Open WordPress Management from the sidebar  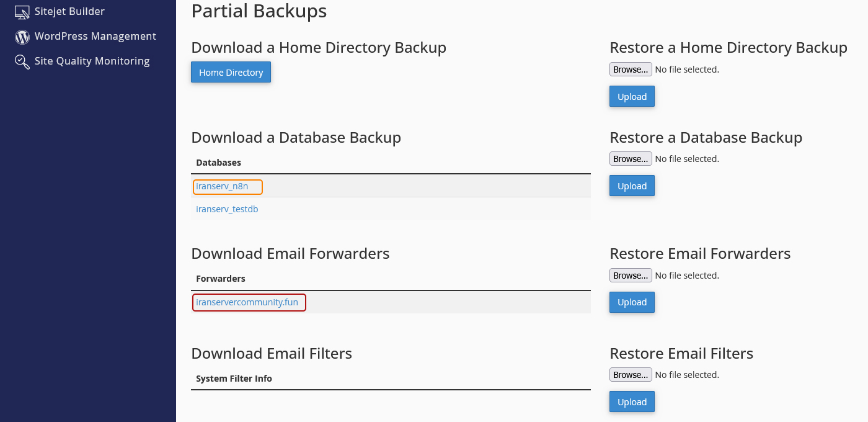95,37
